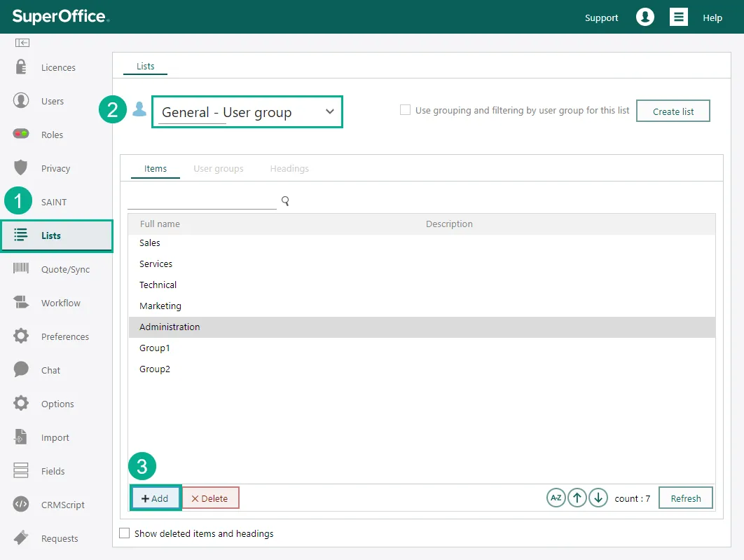This screenshot has height=560, width=744.
Task: Collapse the sidebar with the panel toggle icon
Action: pos(22,43)
